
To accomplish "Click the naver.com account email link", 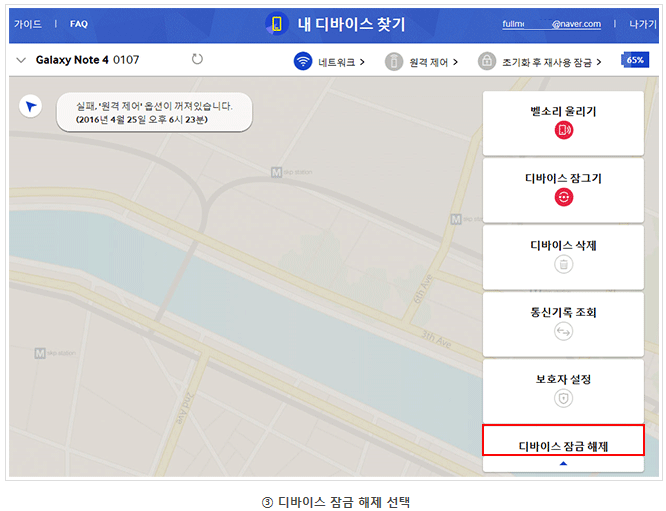I will (551, 24).
